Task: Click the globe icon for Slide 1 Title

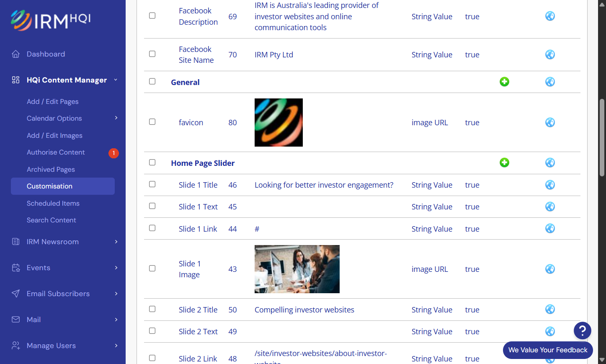Action: [x=550, y=185]
